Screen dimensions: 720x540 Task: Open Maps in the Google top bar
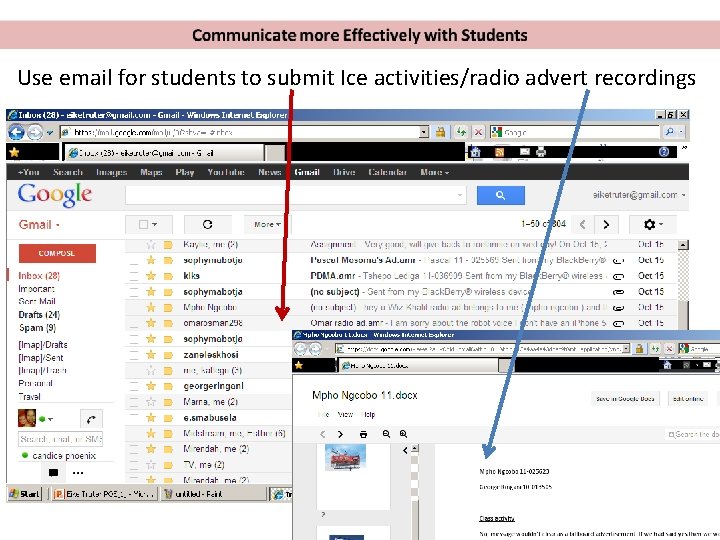click(x=151, y=172)
